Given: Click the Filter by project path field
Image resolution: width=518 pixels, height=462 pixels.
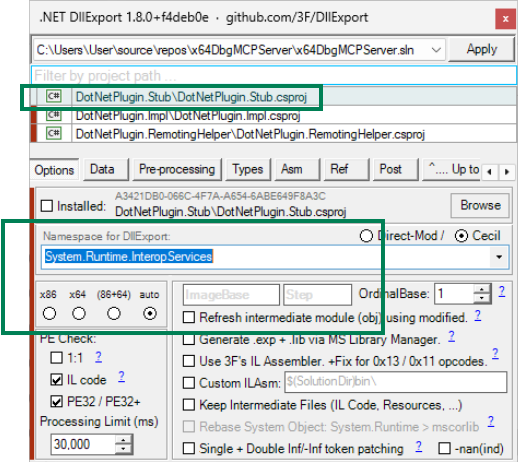Looking at the screenshot, I should [x=274, y=76].
